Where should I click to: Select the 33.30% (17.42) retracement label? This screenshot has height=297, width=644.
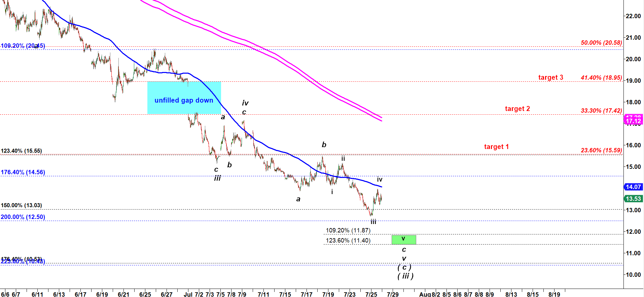[x=601, y=111]
